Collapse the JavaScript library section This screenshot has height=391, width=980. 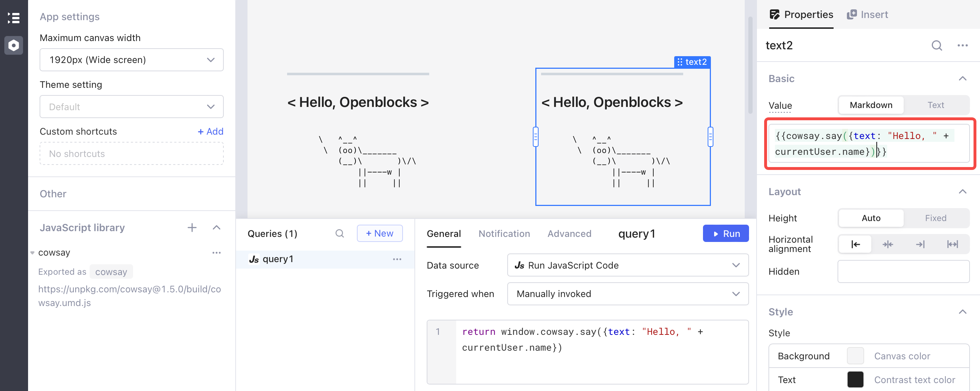217,228
